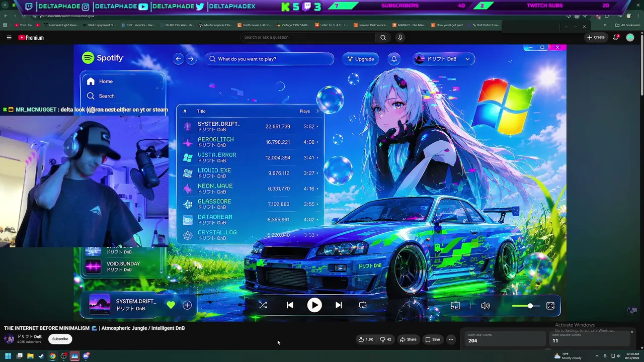Save the video to a playlist

(433, 339)
